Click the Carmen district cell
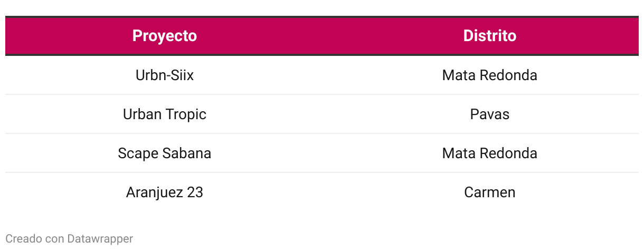Screen dimensions: 644x251 [489, 192]
